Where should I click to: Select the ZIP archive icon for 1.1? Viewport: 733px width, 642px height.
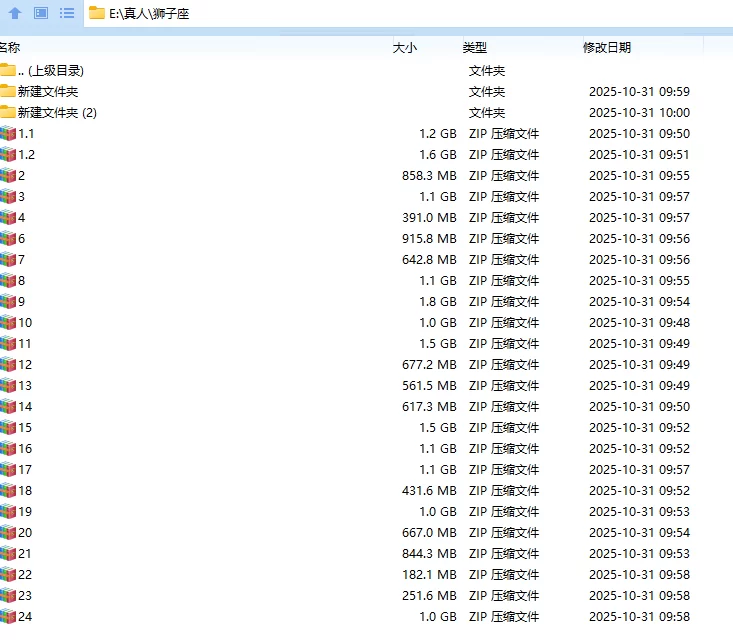(8, 134)
